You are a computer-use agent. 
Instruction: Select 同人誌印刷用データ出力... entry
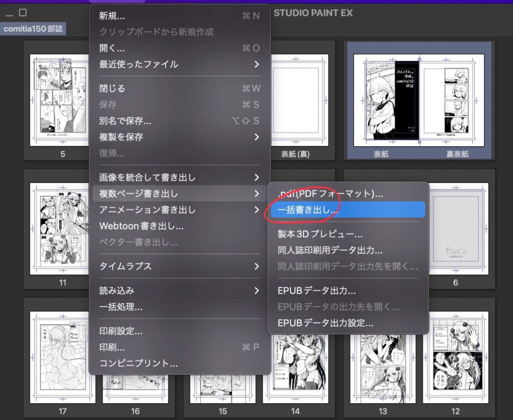point(348,250)
